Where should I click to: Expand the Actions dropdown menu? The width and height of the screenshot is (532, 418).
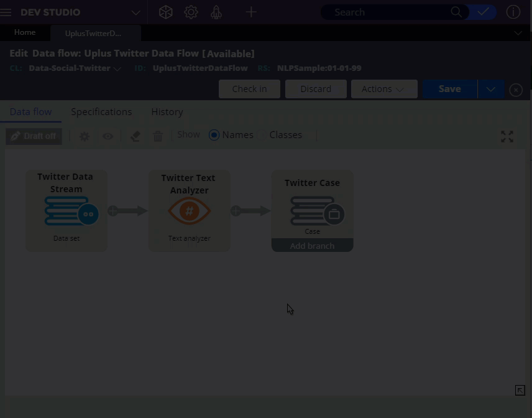click(x=383, y=89)
